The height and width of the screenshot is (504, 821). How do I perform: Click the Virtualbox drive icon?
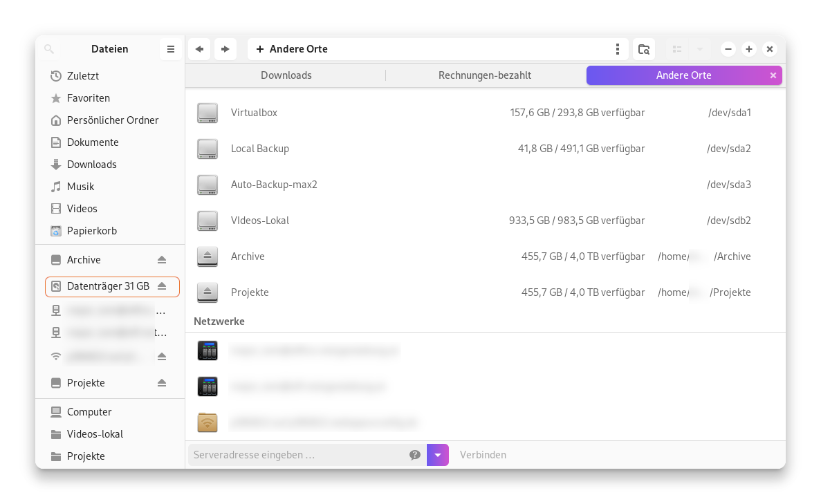point(207,113)
